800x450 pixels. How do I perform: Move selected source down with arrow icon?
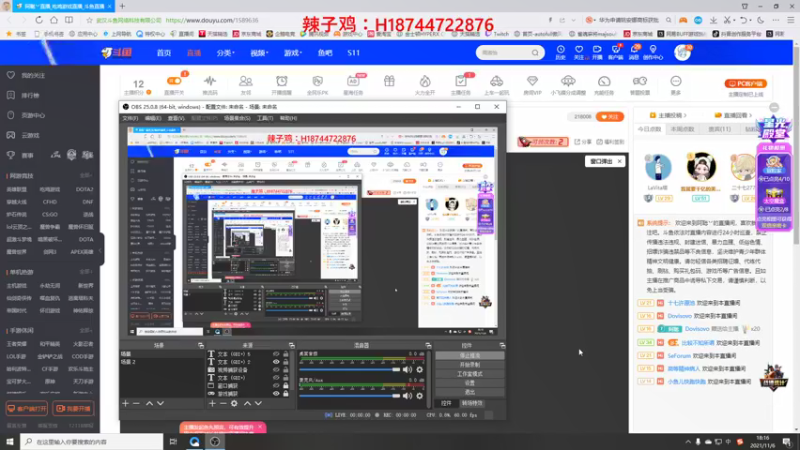coord(259,404)
